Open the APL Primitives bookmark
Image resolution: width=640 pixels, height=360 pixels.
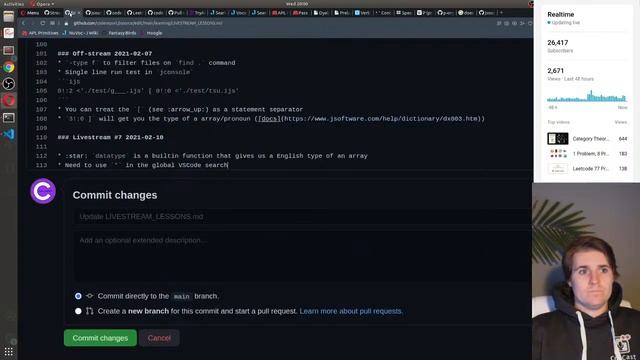click(40, 33)
